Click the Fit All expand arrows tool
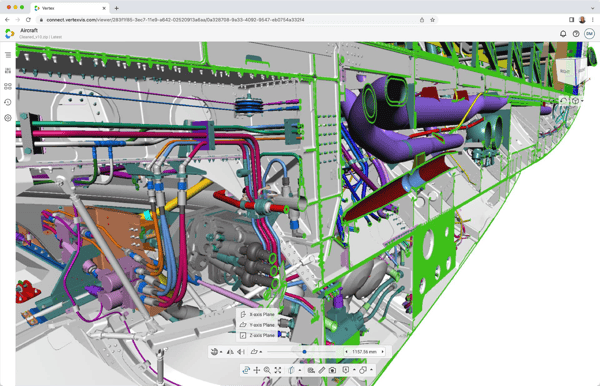 [x=278, y=370]
